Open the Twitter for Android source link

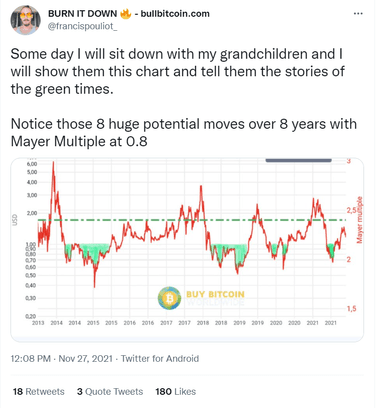tap(160, 359)
